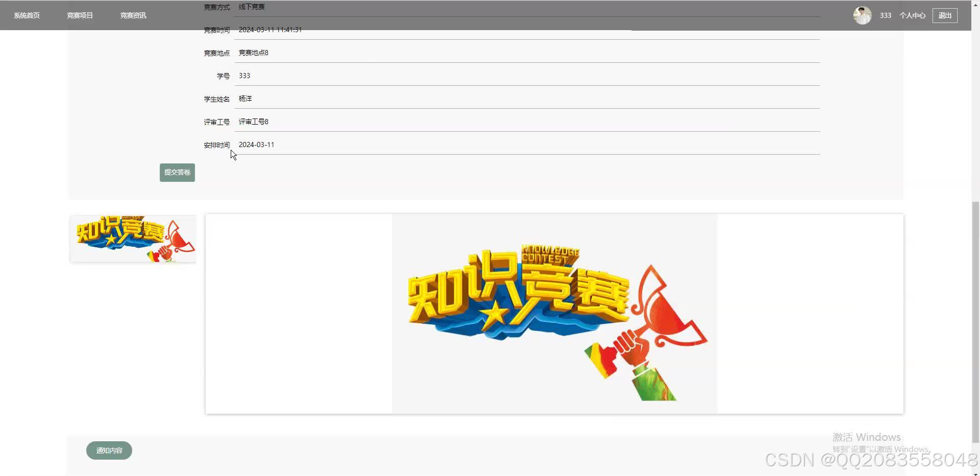Screen dimensions: 980x476
Task: Click the 学生姓名 field showing 杨洋
Action: [x=527, y=99]
